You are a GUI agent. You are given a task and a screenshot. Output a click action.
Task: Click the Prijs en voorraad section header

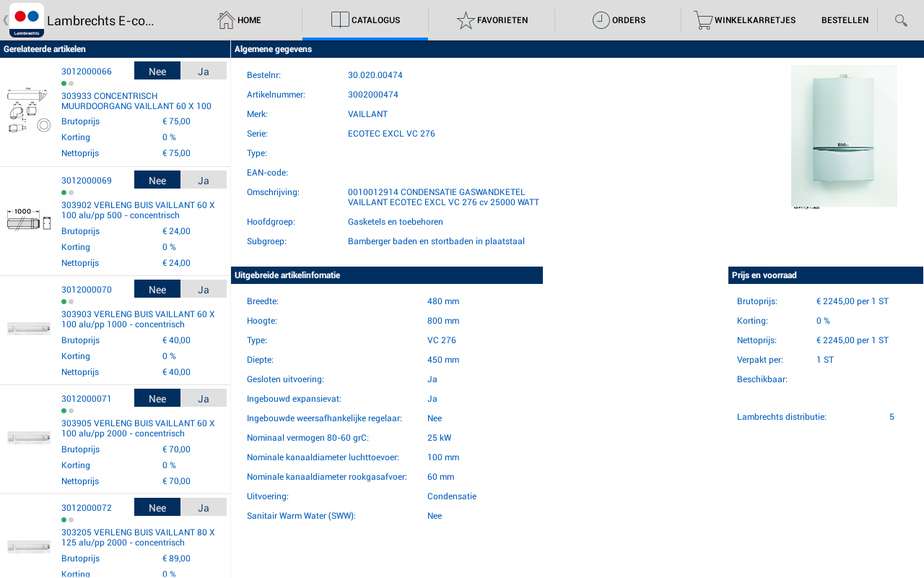pos(826,275)
